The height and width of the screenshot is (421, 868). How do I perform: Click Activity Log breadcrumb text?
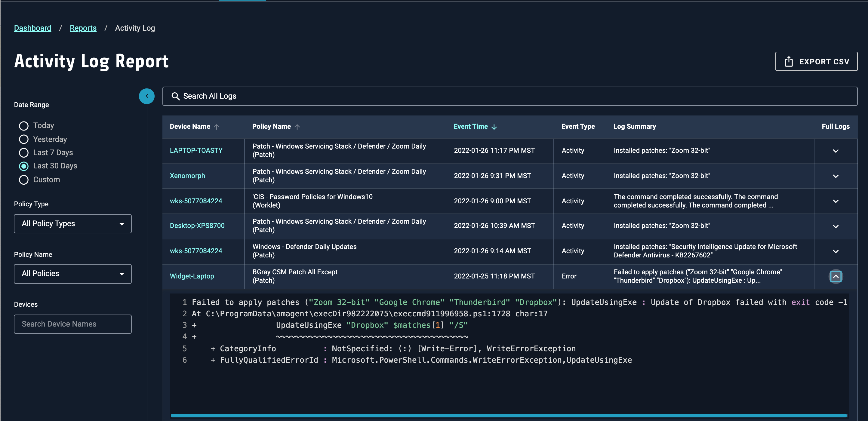(x=135, y=28)
